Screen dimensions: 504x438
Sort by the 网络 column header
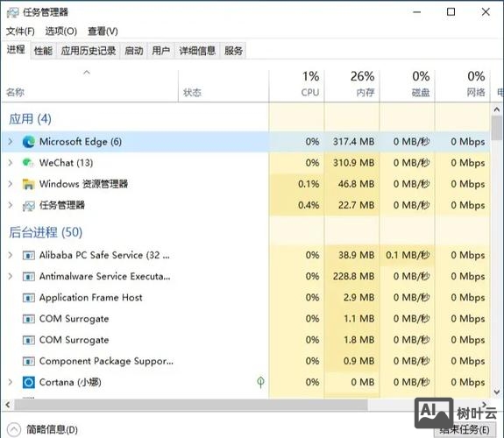click(x=462, y=85)
